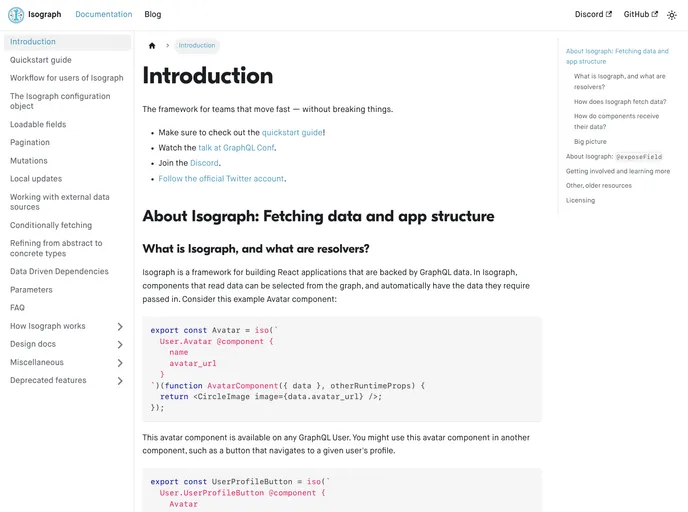Screen dimensions: 688x512
Task: Jump to About Isograph: Fetching data TOC entry
Action: point(617,57)
